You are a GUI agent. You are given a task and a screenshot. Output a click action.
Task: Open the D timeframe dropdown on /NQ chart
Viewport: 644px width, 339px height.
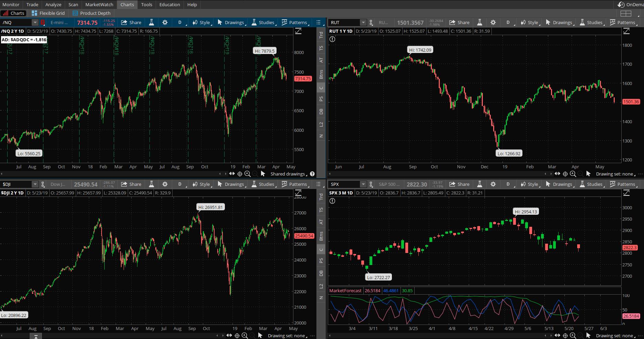tap(181, 22)
